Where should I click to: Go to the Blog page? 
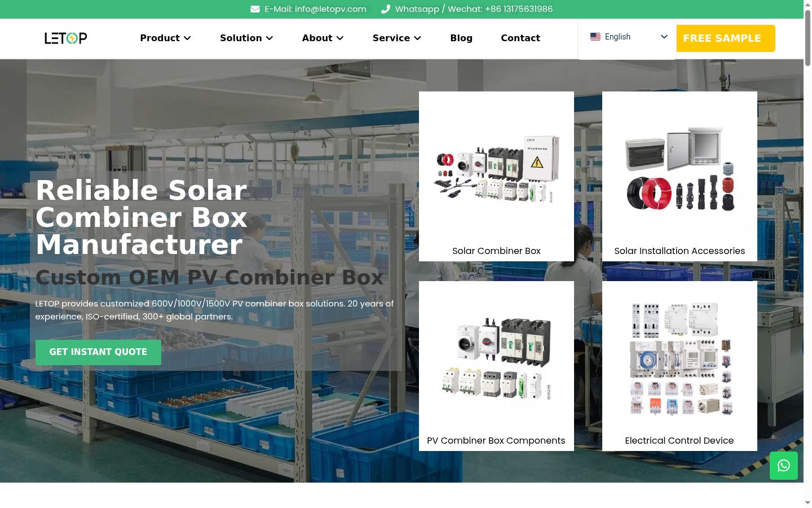pos(461,38)
